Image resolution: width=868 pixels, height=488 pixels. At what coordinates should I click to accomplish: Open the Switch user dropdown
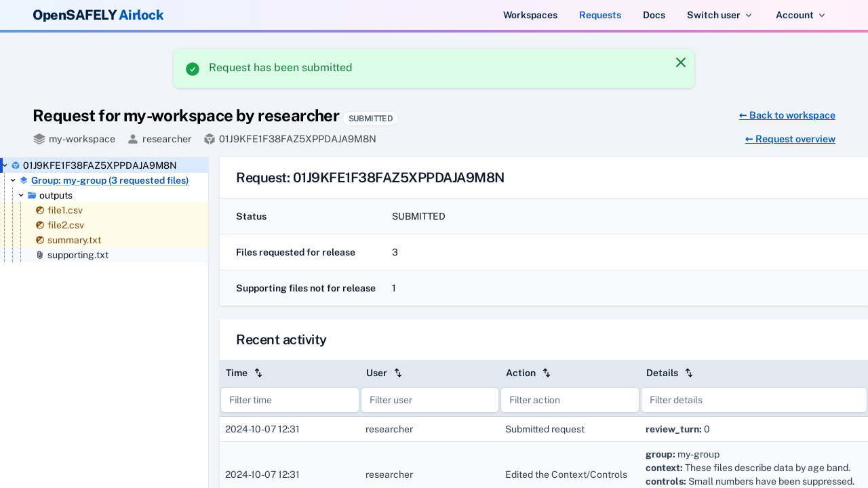click(x=719, y=15)
